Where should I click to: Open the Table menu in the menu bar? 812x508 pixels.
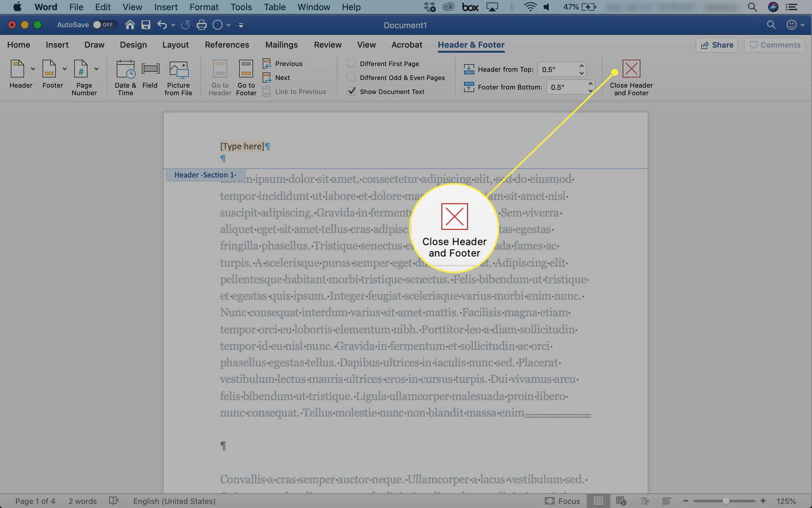274,7
